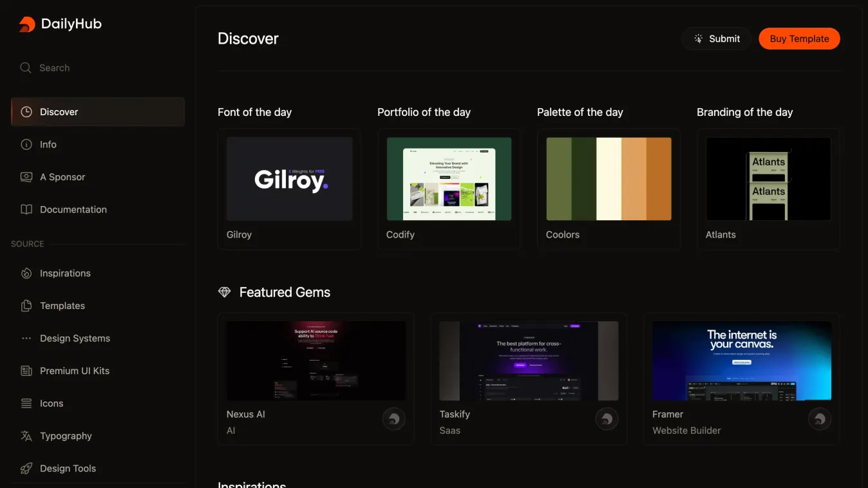Open the A Sponsor page
Viewport: 868px width, 488px height.
(x=62, y=176)
